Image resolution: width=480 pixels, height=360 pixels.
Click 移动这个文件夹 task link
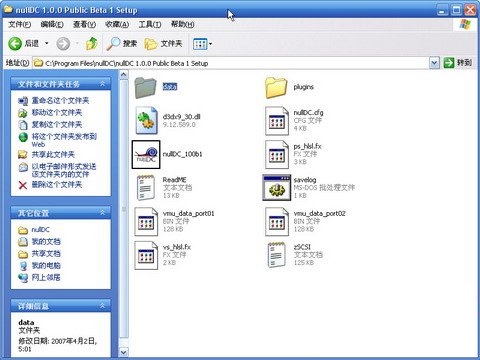coord(57,112)
